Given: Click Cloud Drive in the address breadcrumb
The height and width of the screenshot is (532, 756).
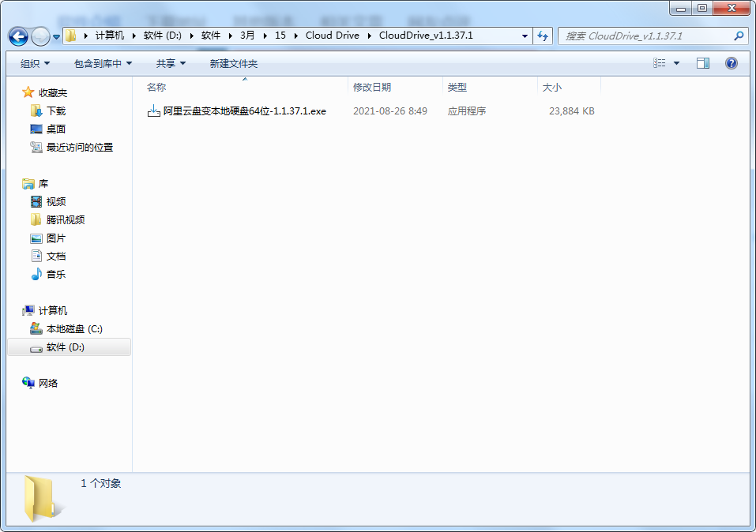Looking at the screenshot, I should click(x=333, y=36).
